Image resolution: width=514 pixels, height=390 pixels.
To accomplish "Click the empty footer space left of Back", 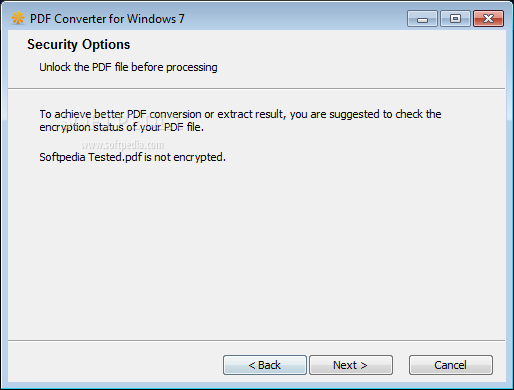I will 115,365.
